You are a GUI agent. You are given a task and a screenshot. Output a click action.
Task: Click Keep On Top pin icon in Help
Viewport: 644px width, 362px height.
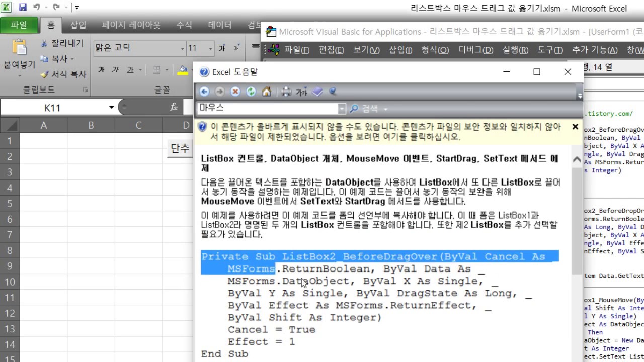tap(332, 92)
